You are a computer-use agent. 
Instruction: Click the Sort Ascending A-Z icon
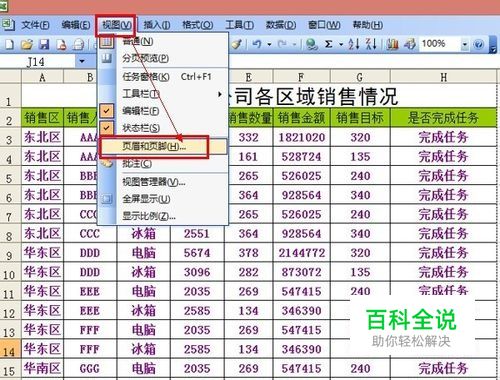pyautogui.click(x=354, y=44)
